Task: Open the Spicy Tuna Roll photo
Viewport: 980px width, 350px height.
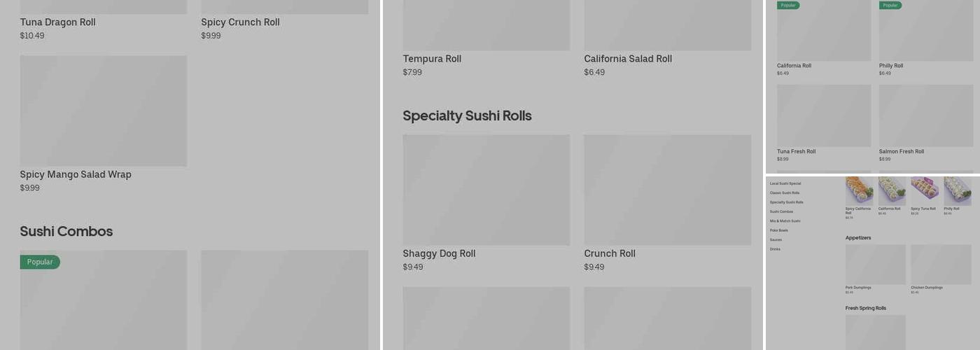Action: point(925,190)
